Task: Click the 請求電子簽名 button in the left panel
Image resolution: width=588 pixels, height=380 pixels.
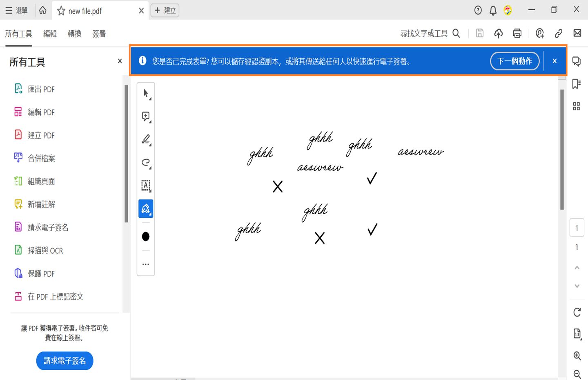Action: [x=64, y=361]
